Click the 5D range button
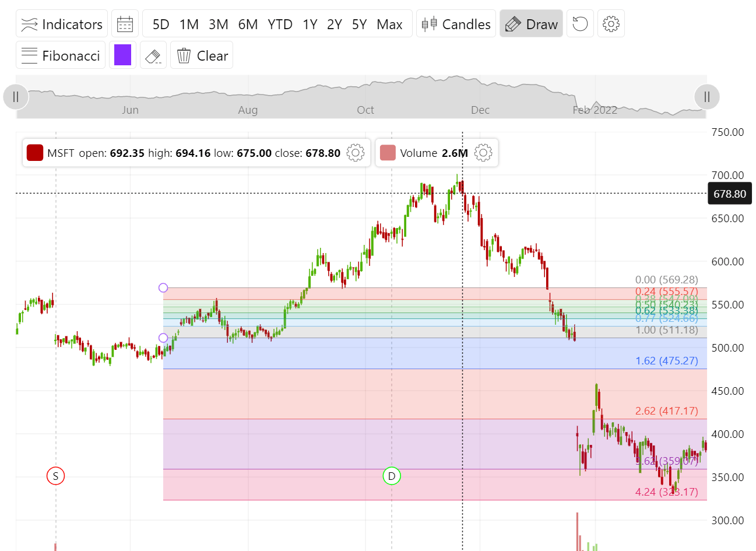Viewport: 756px width, 551px height. 161,24
